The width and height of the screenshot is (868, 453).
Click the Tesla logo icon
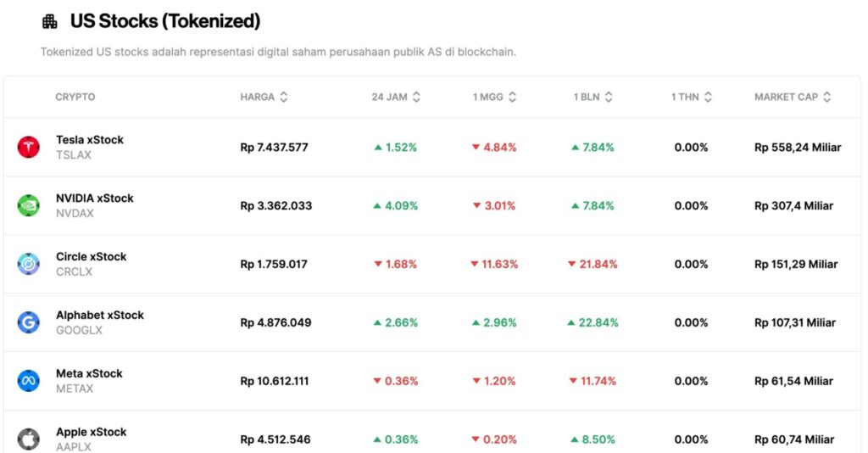28,147
